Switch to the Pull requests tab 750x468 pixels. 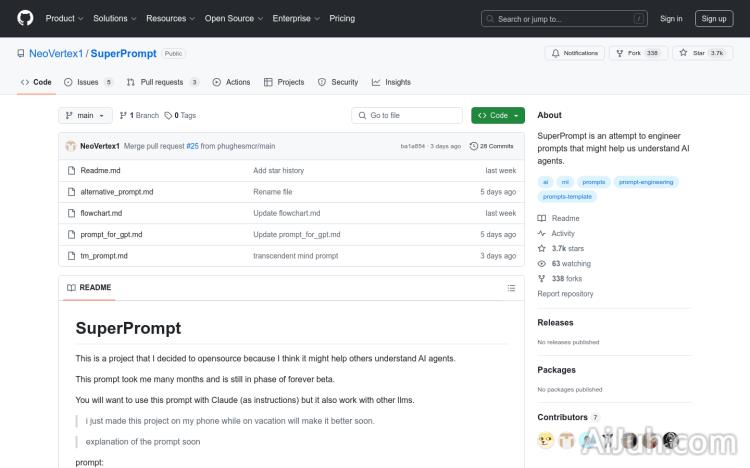(x=162, y=82)
